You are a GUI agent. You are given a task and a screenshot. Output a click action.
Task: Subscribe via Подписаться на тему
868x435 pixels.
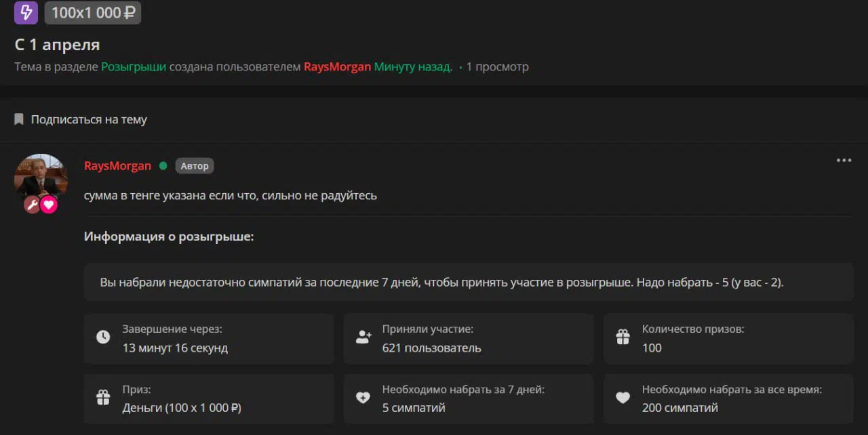89,119
